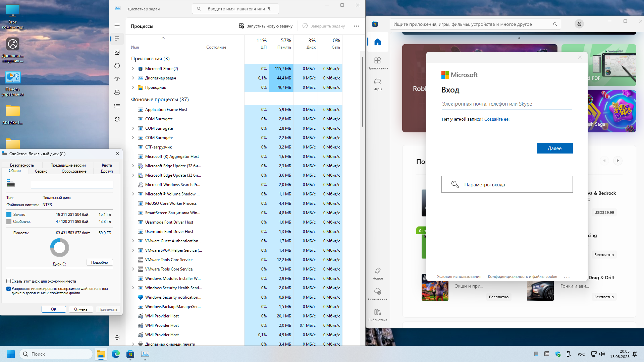Expand Проводник process row
This screenshot has width=644, height=362.
pyautogui.click(x=133, y=87)
